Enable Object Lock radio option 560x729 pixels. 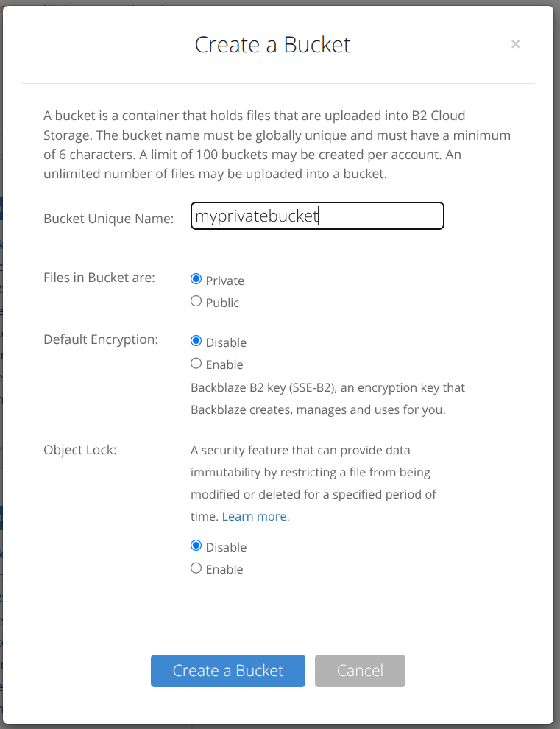[x=196, y=568]
